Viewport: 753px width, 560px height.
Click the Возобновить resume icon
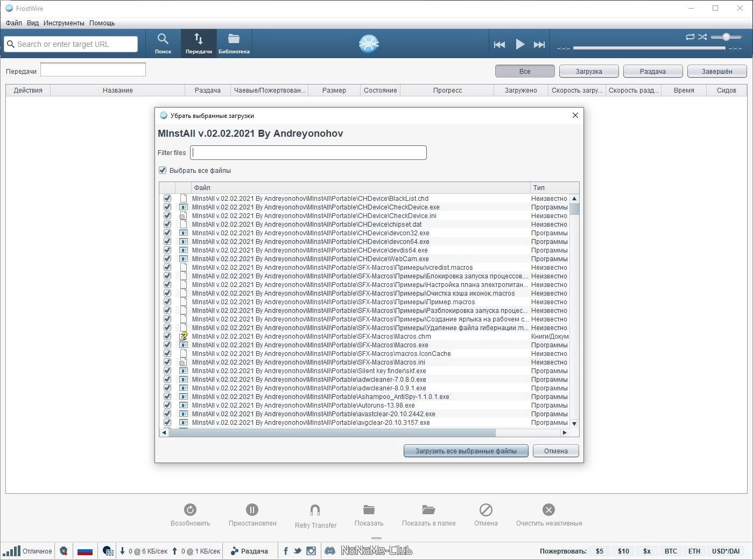click(x=190, y=509)
